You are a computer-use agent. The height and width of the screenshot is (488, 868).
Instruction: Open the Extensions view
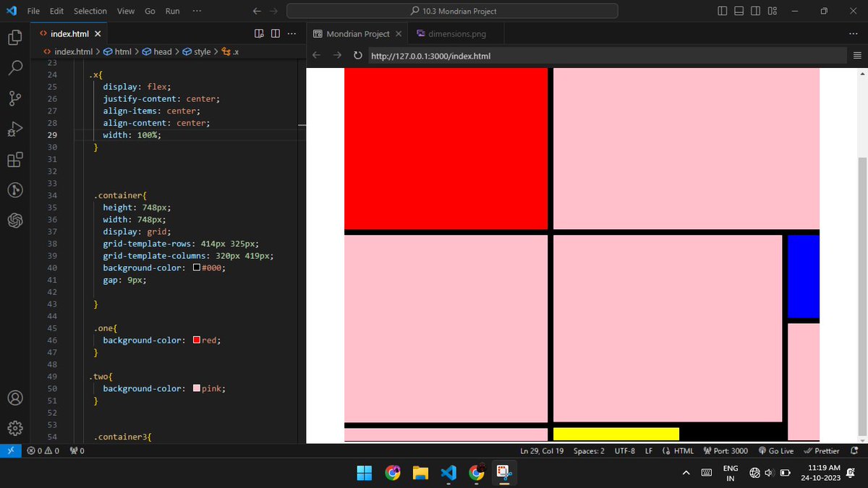(x=15, y=160)
